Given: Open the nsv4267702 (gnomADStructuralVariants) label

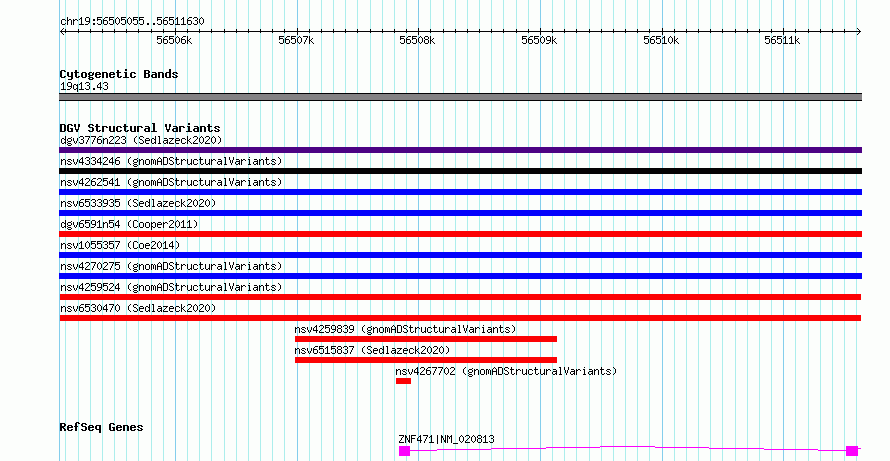Looking at the screenshot, I should click(x=506, y=371).
